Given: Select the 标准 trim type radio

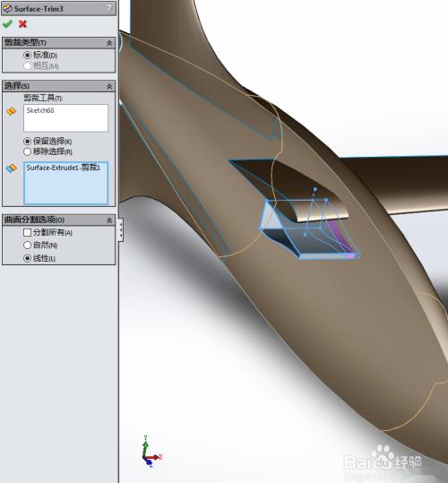Looking at the screenshot, I should coord(28,56).
